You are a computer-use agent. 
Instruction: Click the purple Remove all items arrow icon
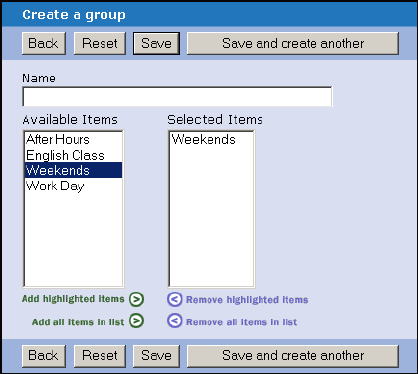(x=175, y=321)
